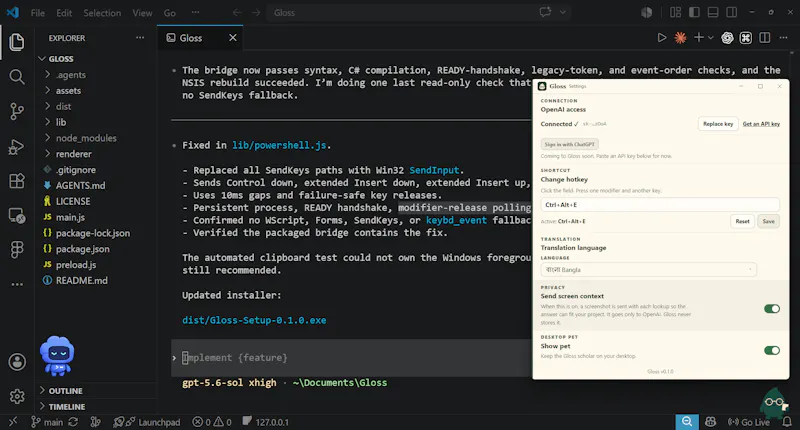Viewport: 800px width, 430px height.
Task: Click the zoom magnifier status bar item
Action: click(687, 422)
